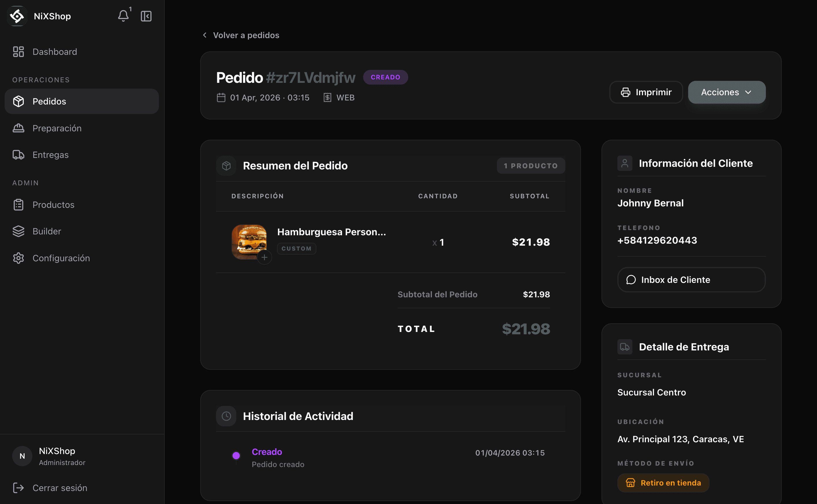Screen dimensions: 817x504
Task: Expand the plus badge on burger thumbnail
Action: pos(265,257)
